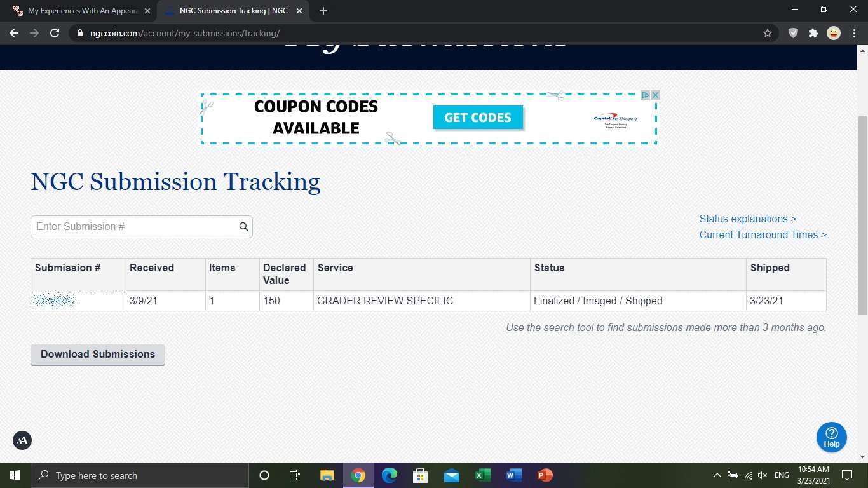Screen dimensions: 868x488
Task: Click the AA accessibility icon
Action: pyautogui.click(x=22, y=440)
